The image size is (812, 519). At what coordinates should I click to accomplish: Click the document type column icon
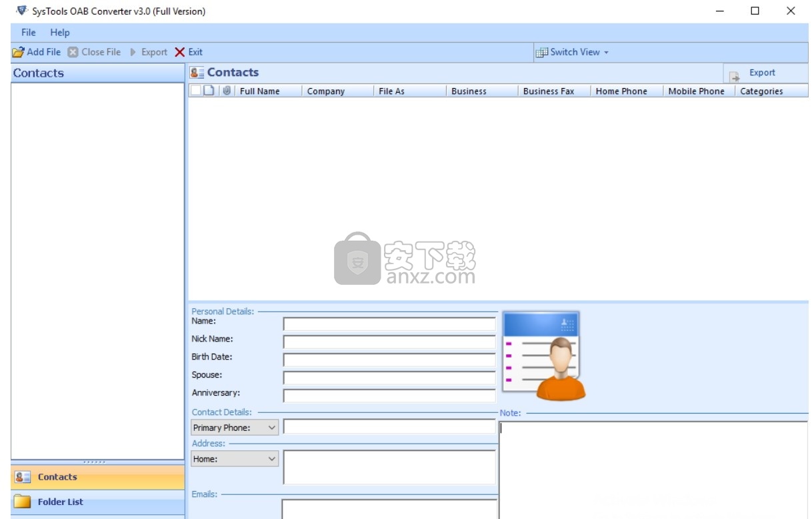point(209,91)
